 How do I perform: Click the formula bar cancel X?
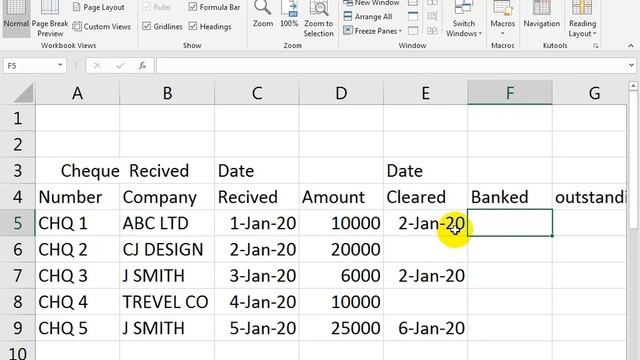click(97, 65)
